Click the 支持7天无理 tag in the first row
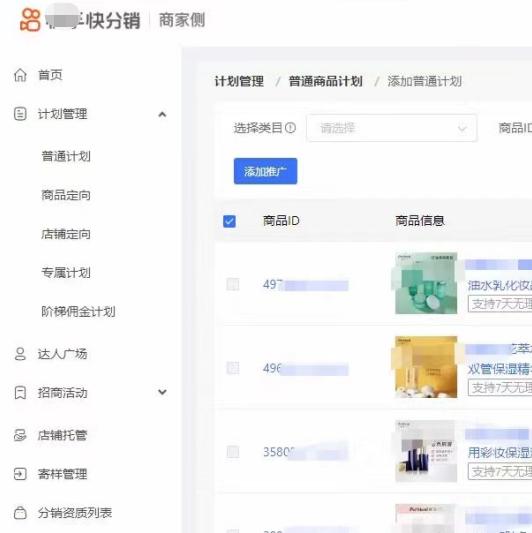The height and width of the screenshot is (533, 532). [x=500, y=304]
